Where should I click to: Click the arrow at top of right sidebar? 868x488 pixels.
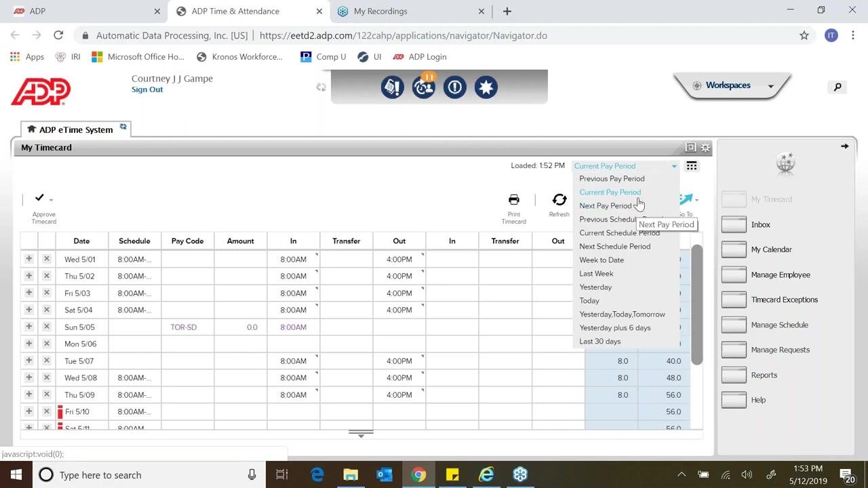click(844, 146)
